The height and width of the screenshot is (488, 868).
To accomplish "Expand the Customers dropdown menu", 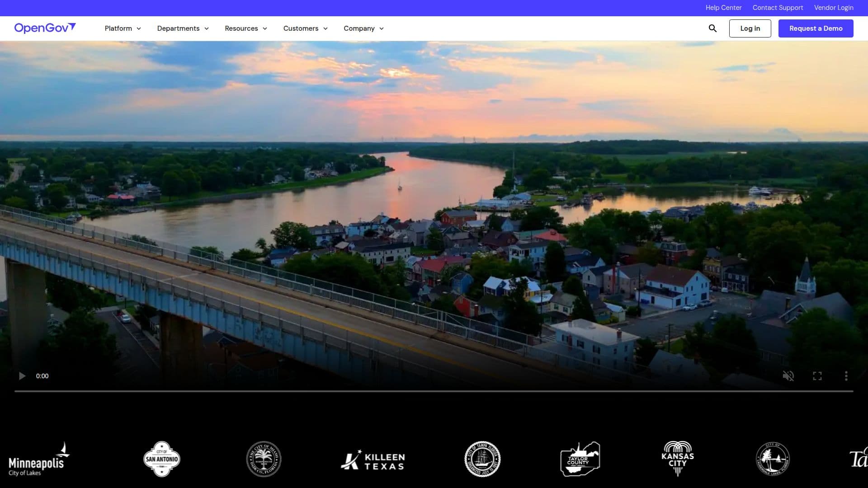I will pos(306,28).
